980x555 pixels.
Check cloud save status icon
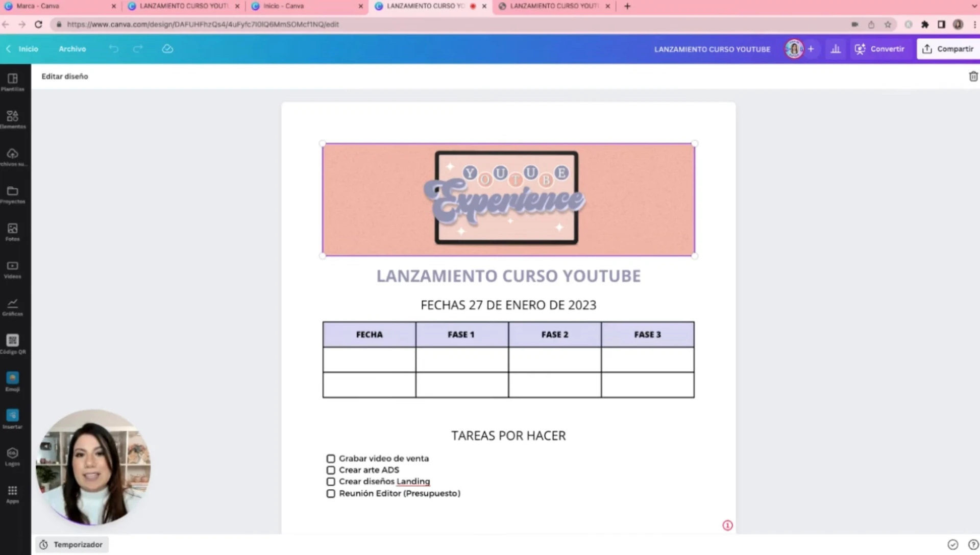tap(167, 49)
